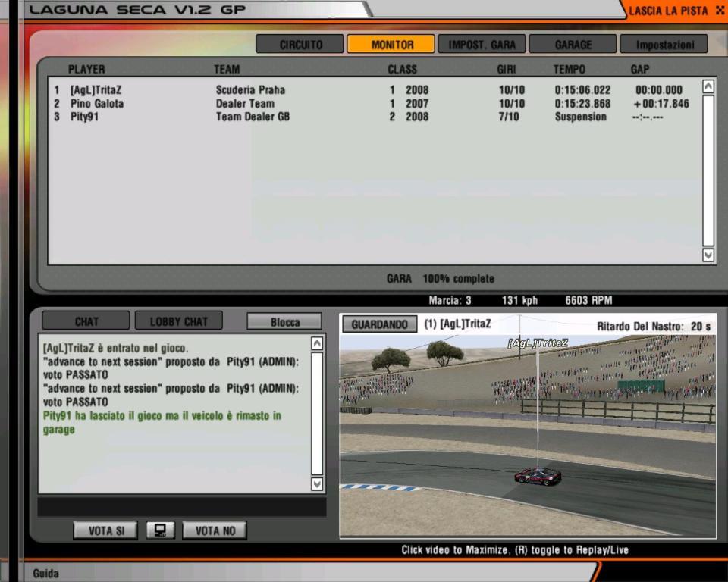This screenshot has width=728, height=582.
Task: Toggle the Blocca chat lock
Action: (284, 322)
